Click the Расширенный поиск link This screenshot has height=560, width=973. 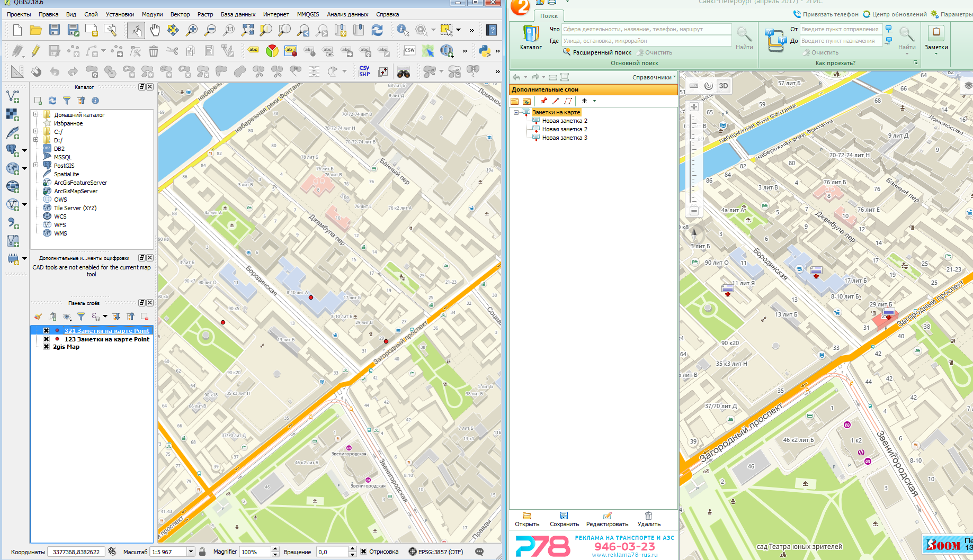click(x=602, y=52)
